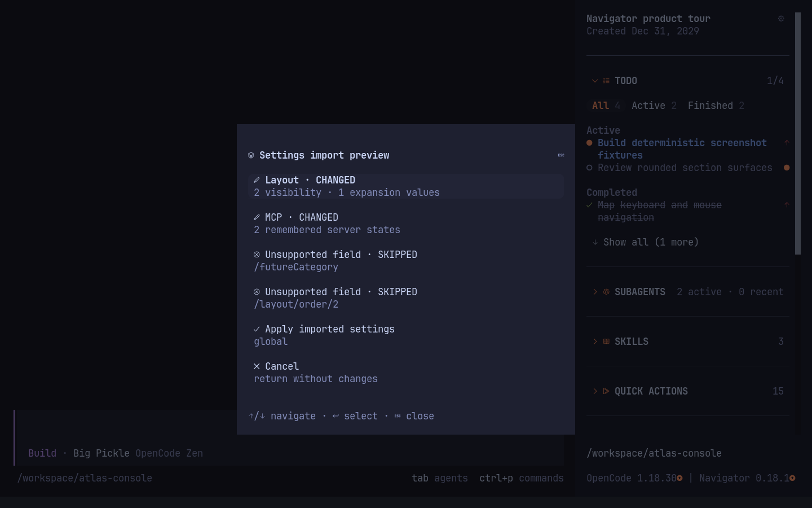Switch to the Finished todo filter tab
This screenshot has width=812, height=508.
click(716, 106)
